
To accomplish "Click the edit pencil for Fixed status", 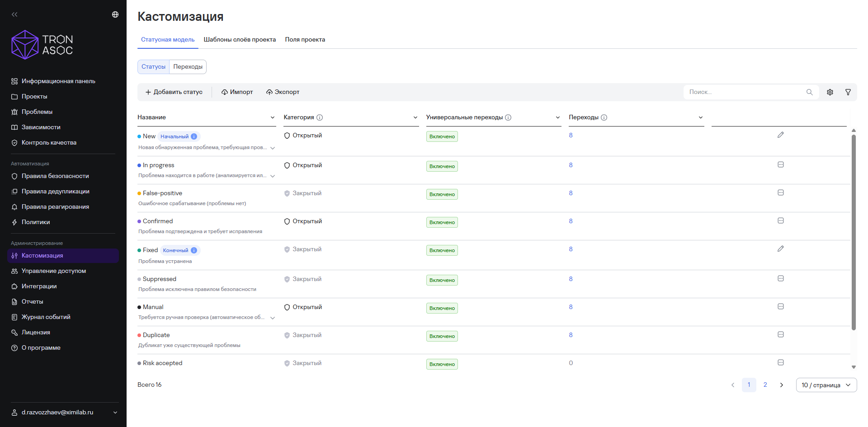I will (781, 249).
